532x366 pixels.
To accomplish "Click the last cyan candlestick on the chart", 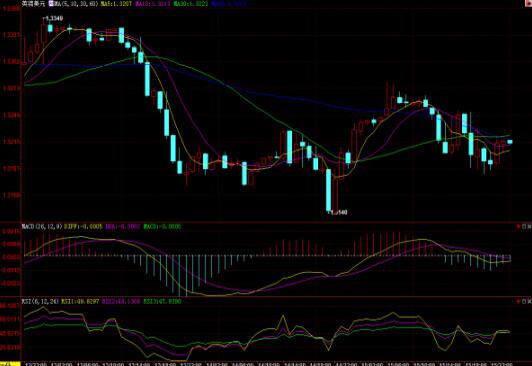I will point(510,142).
